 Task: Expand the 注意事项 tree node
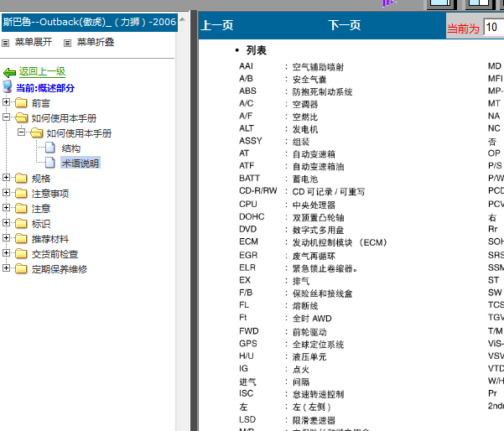[7, 194]
